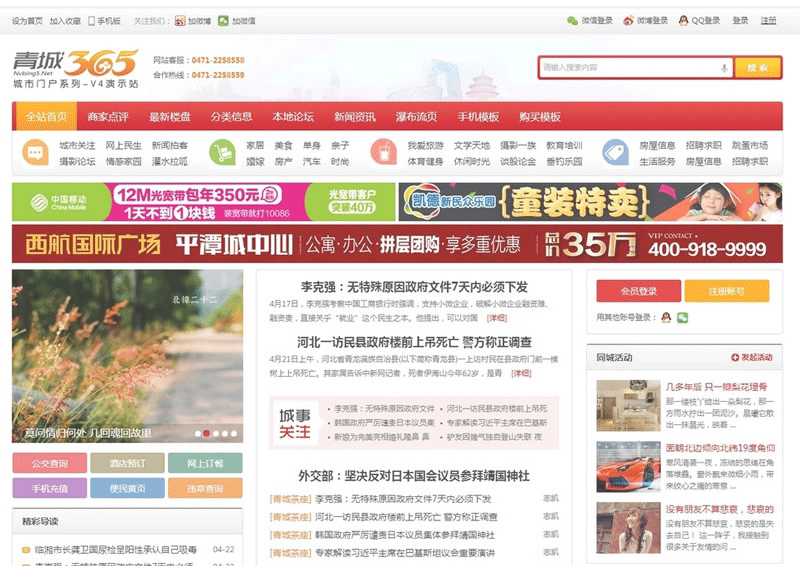Click the red plus icon for 发起活动
Image resolution: width=800 pixels, height=566 pixels.
coord(735,357)
